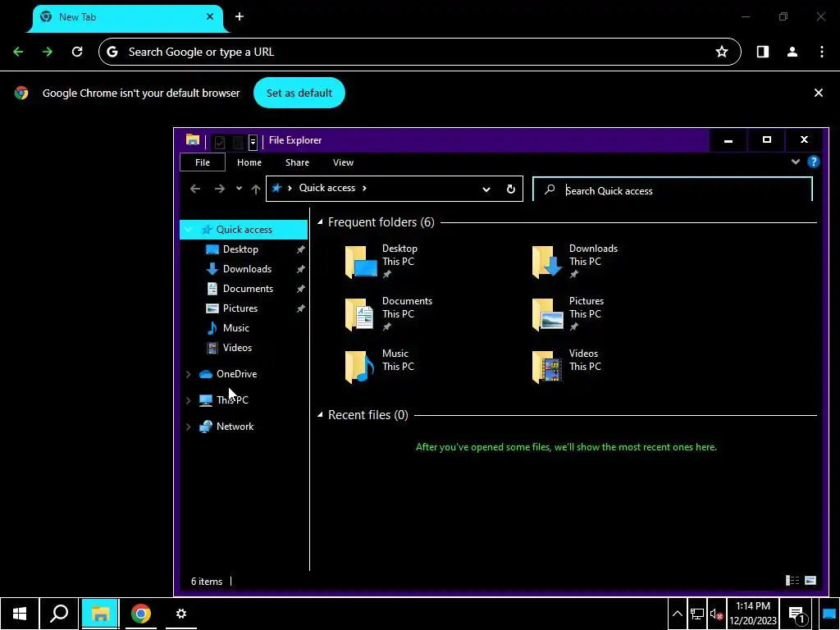Click the Search Quick access field
The width and height of the screenshot is (840, 630).
673,190
